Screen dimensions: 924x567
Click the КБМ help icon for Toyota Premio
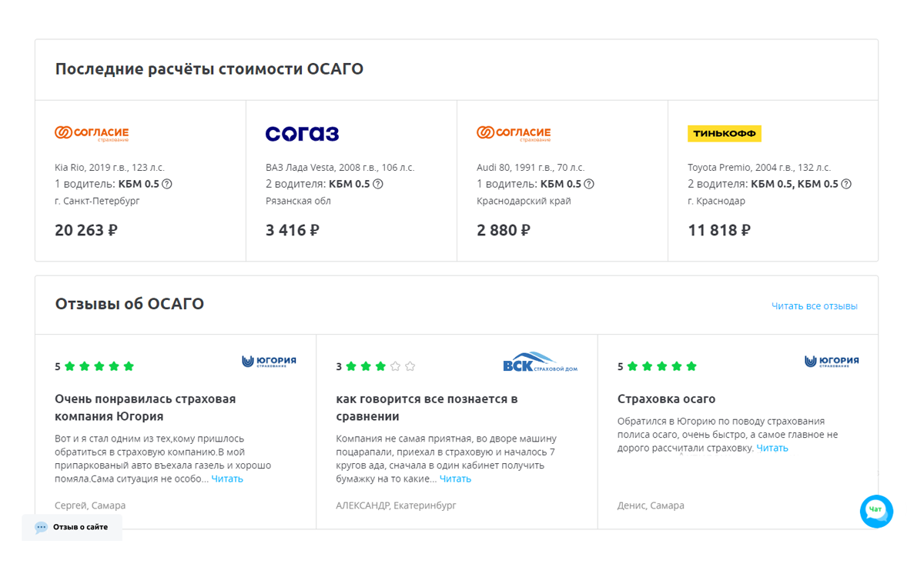846,184
